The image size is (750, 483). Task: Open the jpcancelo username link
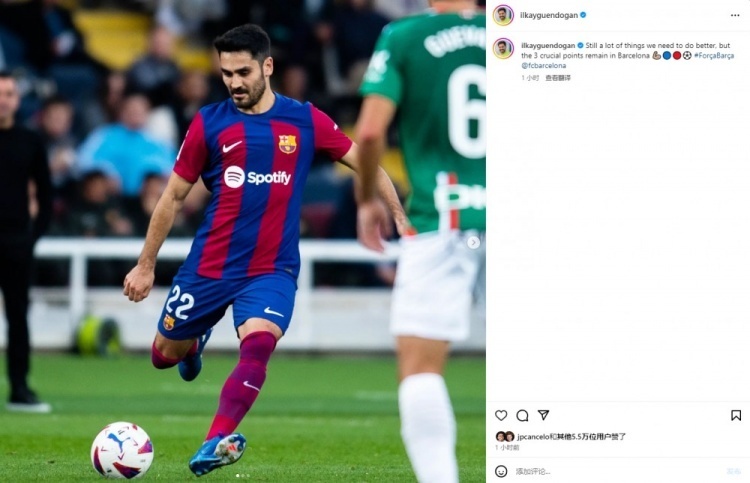[x=533, y=436]
